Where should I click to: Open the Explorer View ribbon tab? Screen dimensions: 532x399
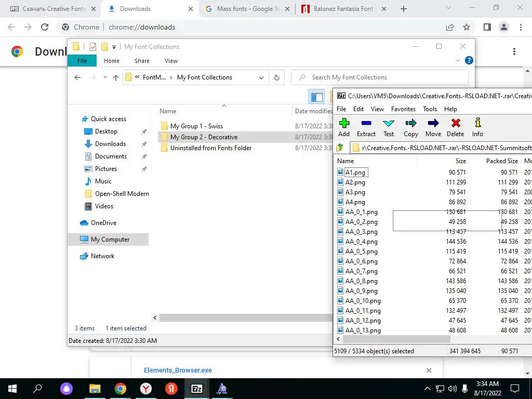[x=171, y=61]
